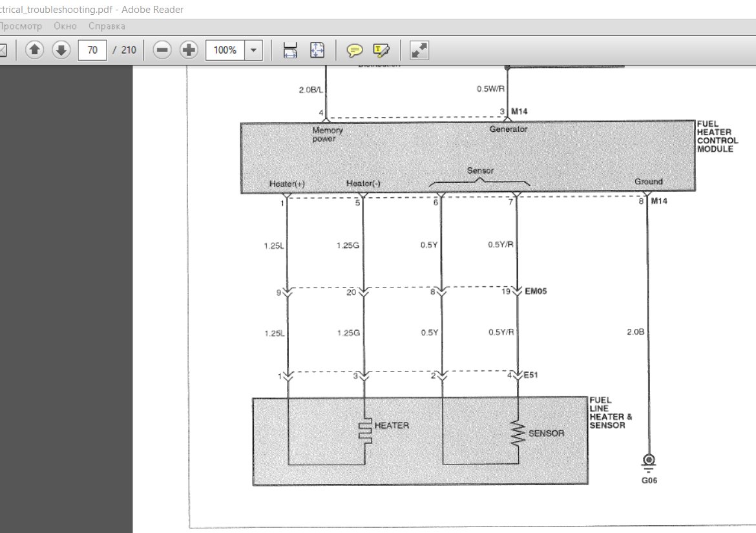
Task: Click the FUEL LINE HEATER & SENSOR label
Action: click(x=611, y=413)
